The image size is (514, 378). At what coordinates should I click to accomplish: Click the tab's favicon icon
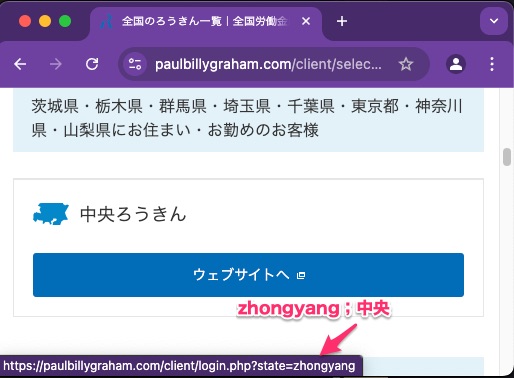coord(106,21)
